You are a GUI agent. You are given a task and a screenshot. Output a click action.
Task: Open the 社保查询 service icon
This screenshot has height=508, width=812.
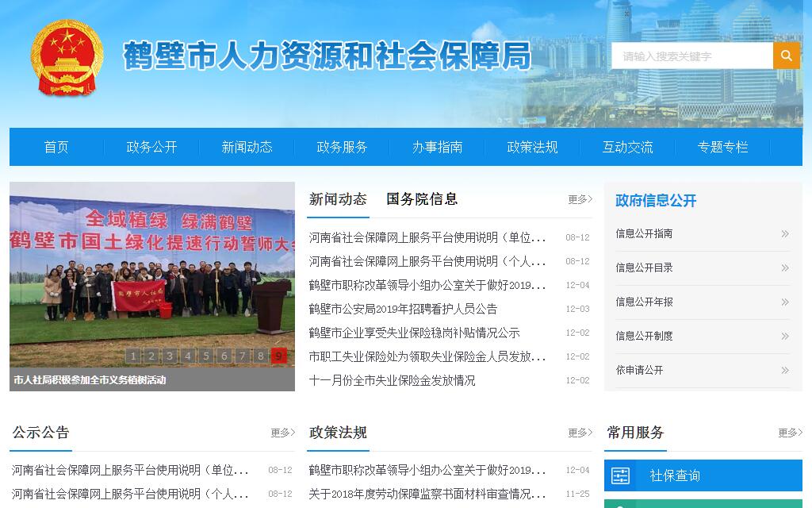coord(621,475)
